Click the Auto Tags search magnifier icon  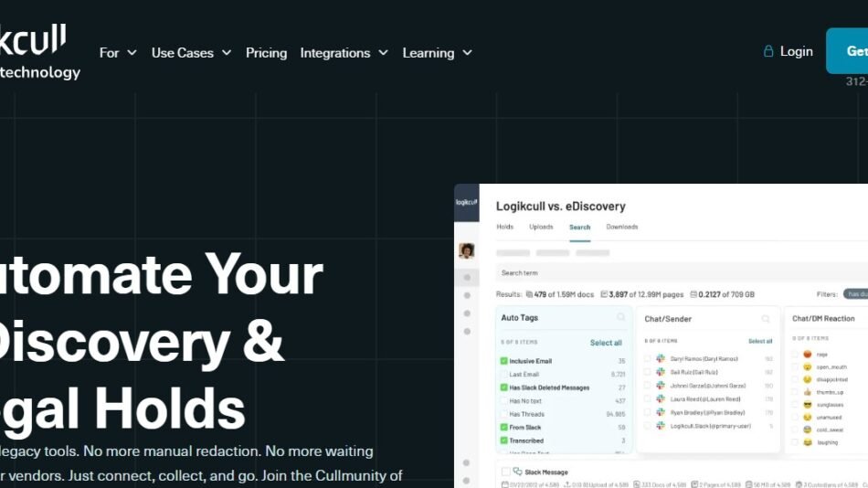point(621,318)
